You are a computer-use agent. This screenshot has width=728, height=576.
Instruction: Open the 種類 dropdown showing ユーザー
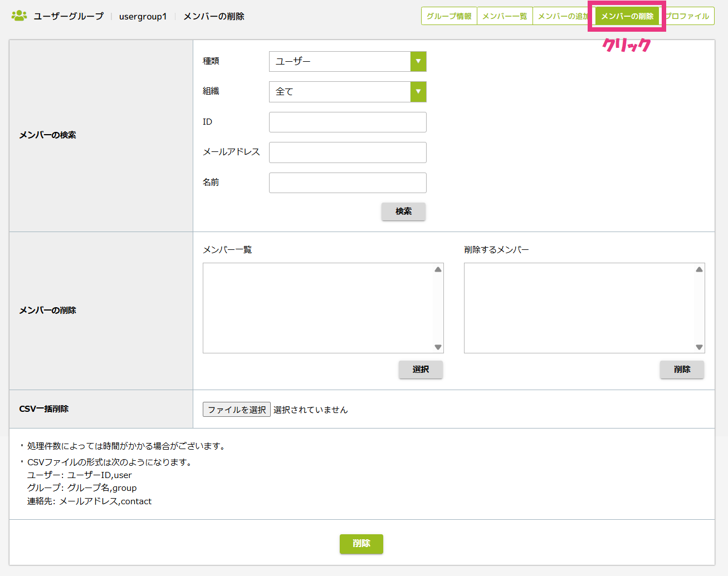pyautogui.click(x=348, y=61)
